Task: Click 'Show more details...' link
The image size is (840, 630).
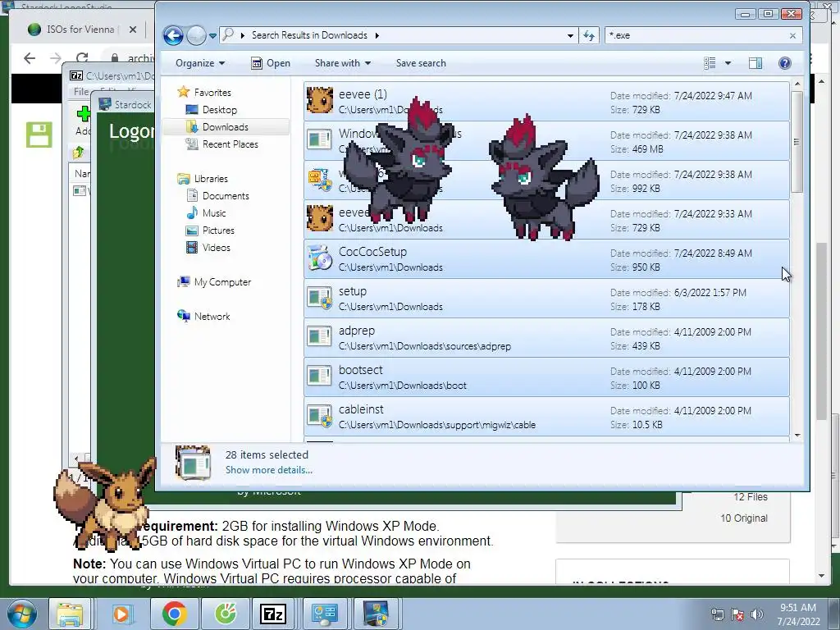Action: [x=269, y=470]
